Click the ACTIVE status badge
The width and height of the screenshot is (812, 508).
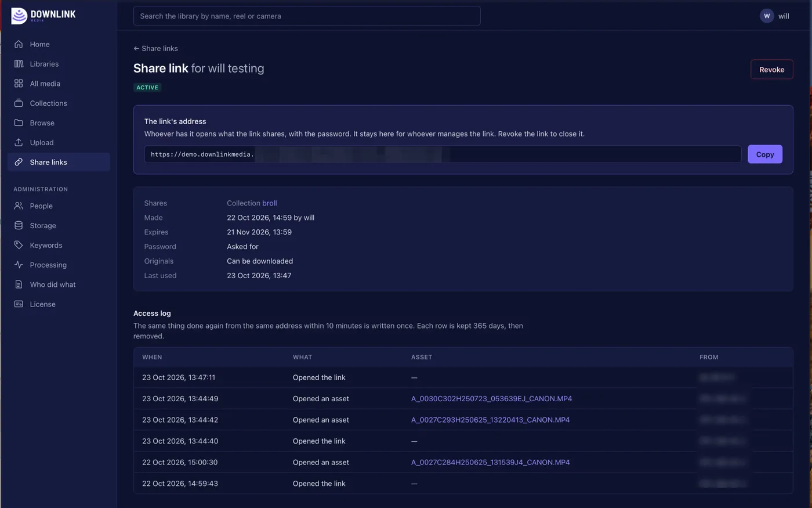(147, 88)
